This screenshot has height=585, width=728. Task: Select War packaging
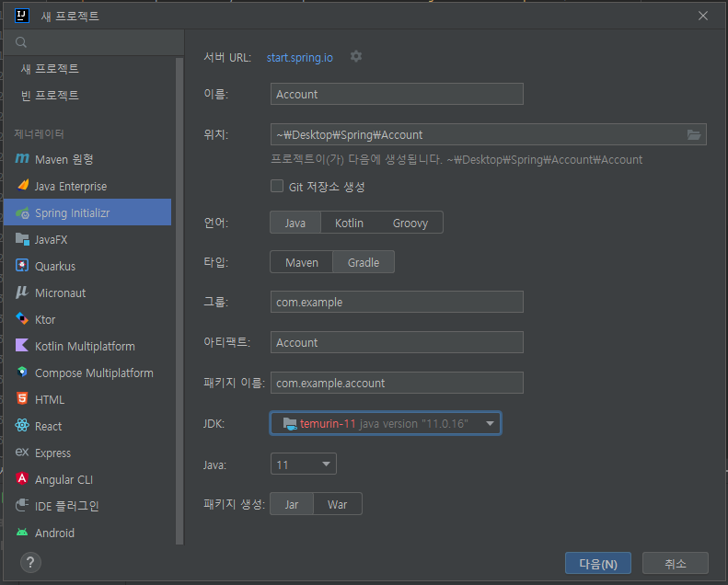pyautogui.click(x=338, y=504)
